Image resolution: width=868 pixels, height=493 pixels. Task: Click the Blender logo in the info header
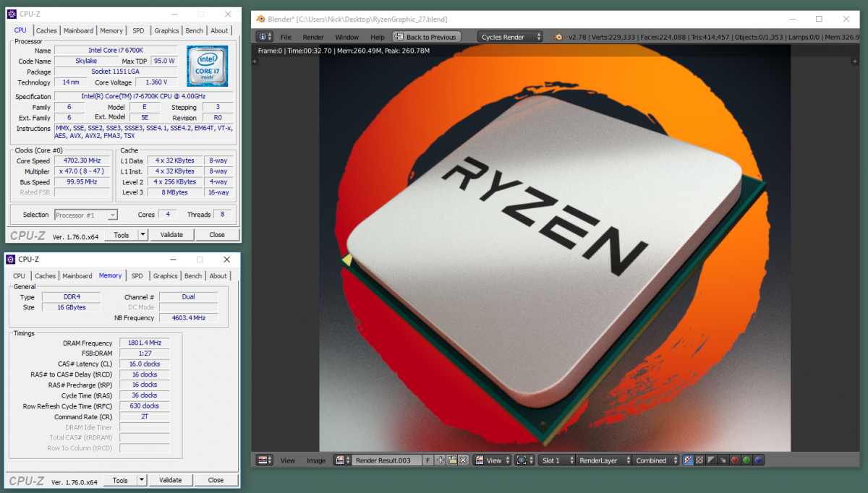tap(558, 37)
